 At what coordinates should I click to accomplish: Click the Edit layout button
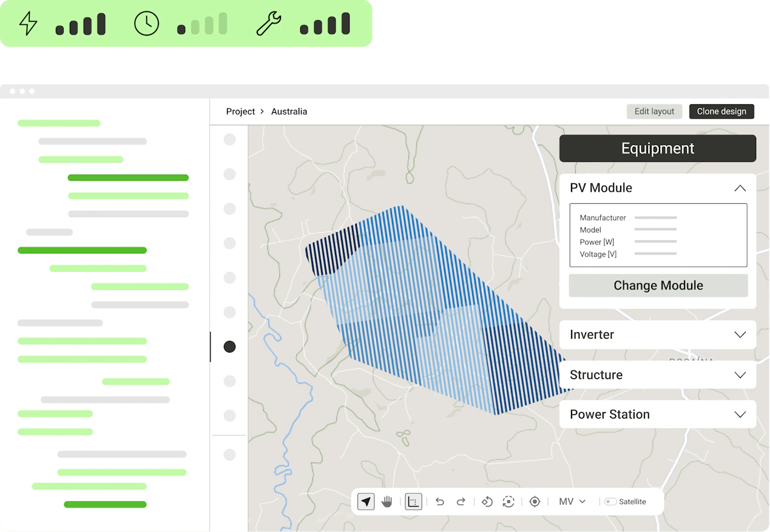point(654,112)
